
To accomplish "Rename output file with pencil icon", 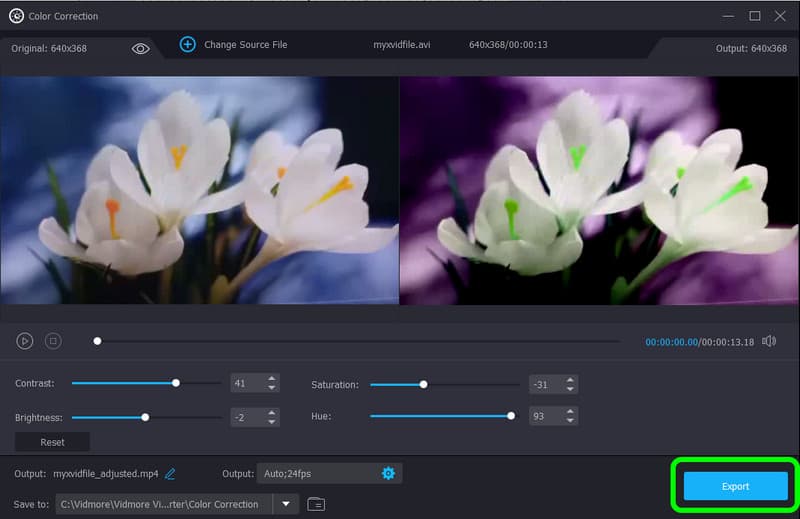I will [170, 473].
